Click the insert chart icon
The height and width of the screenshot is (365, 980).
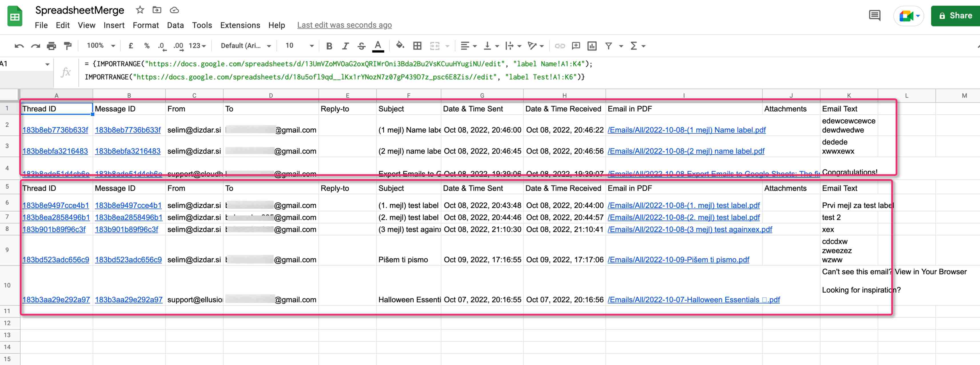tap(592, 46)
